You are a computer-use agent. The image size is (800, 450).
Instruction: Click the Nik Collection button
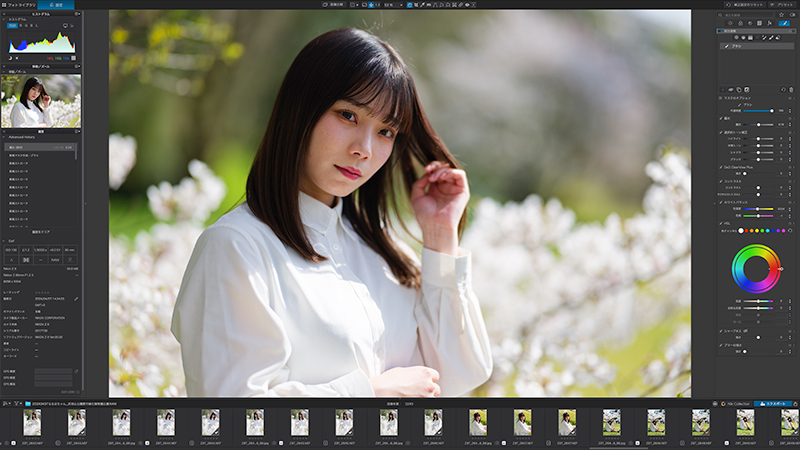click(736, 404)
